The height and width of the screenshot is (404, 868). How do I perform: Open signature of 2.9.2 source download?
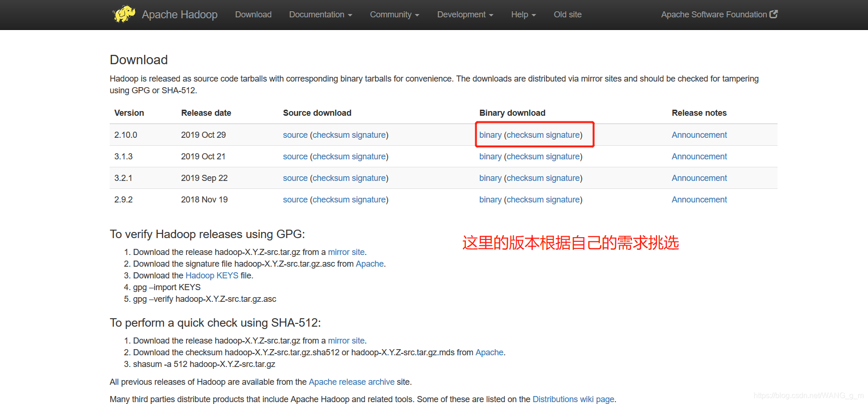coord(369,200)
